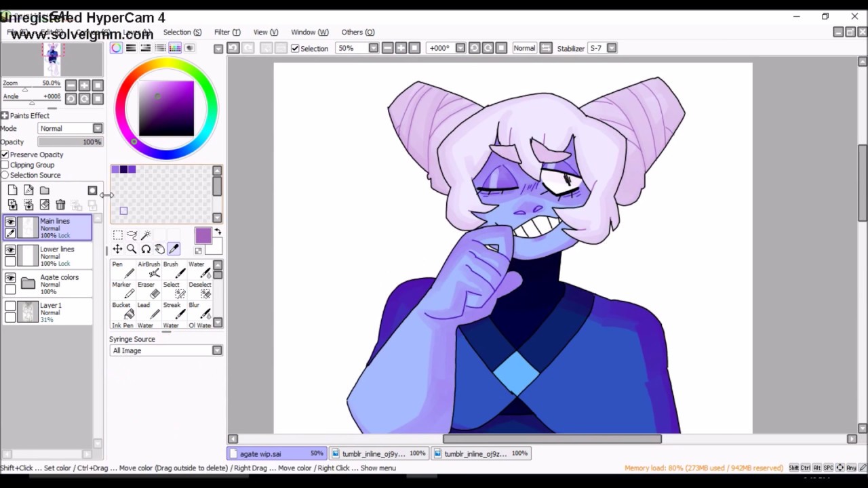Choose the Streak brush tool
This screenshot has height=488, width=868.
click(x=174, y=310)
